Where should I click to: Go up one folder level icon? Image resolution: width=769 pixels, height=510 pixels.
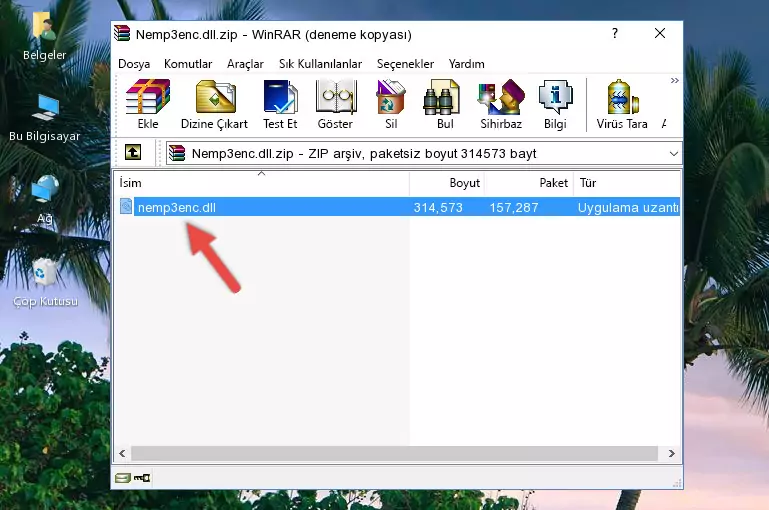133,153
